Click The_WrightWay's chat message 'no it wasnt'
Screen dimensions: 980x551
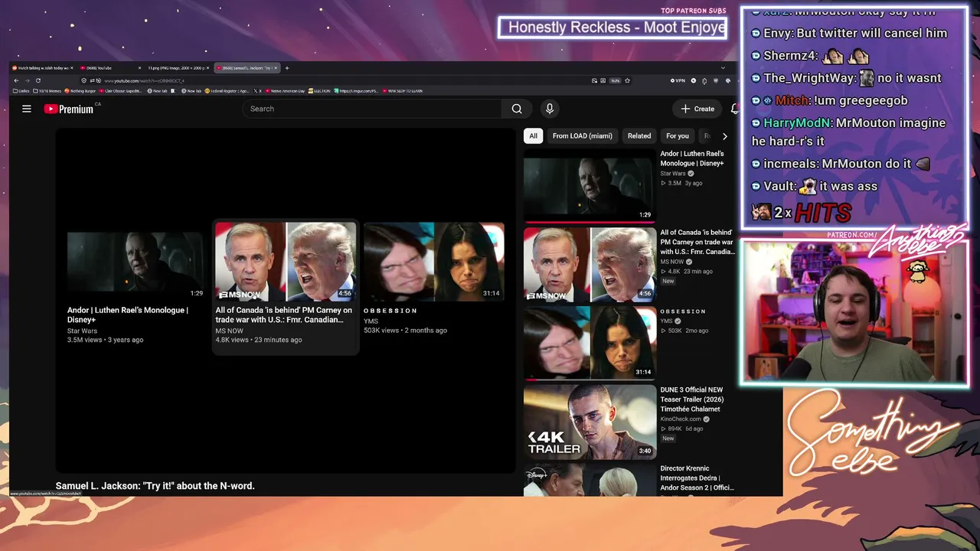pyautogui.click(x=847, y=78)
